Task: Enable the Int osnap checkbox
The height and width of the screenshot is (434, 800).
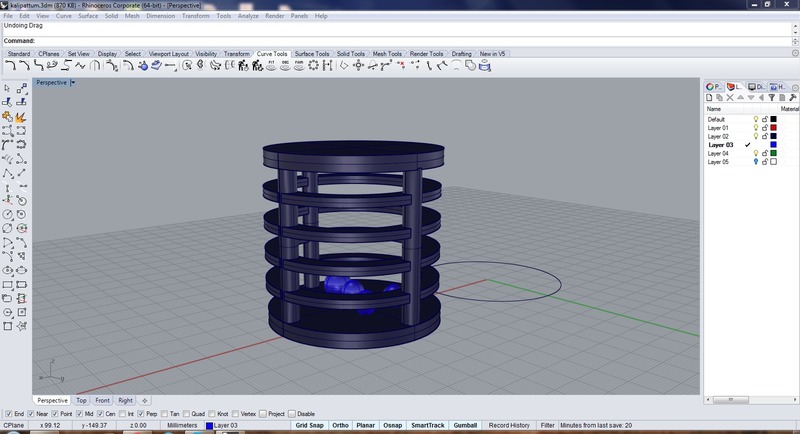Action: point(122,414)
